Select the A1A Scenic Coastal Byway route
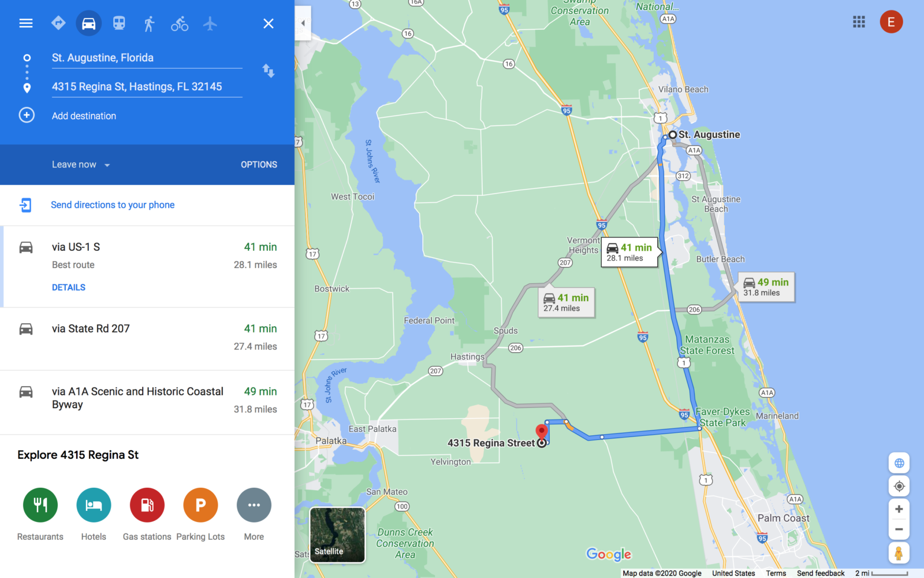This screenshot has height=578, width=924. [147, 402]
